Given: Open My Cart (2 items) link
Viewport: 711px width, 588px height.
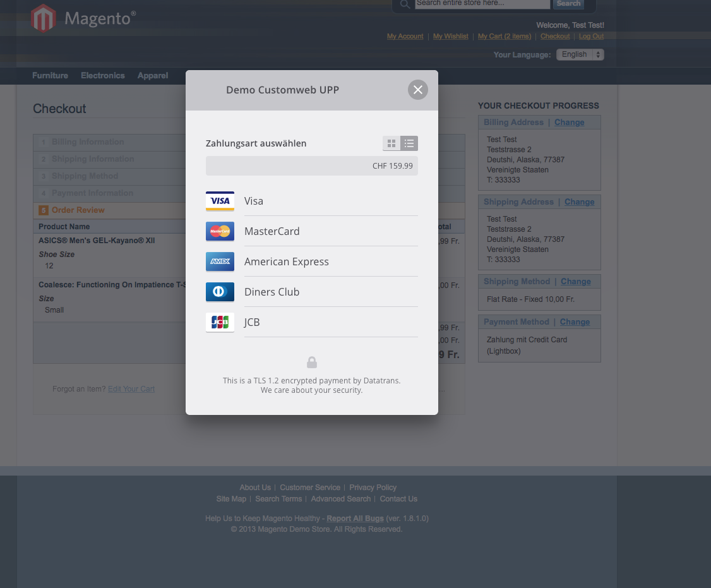Looking at the screenshot, I should click(505, 36).
